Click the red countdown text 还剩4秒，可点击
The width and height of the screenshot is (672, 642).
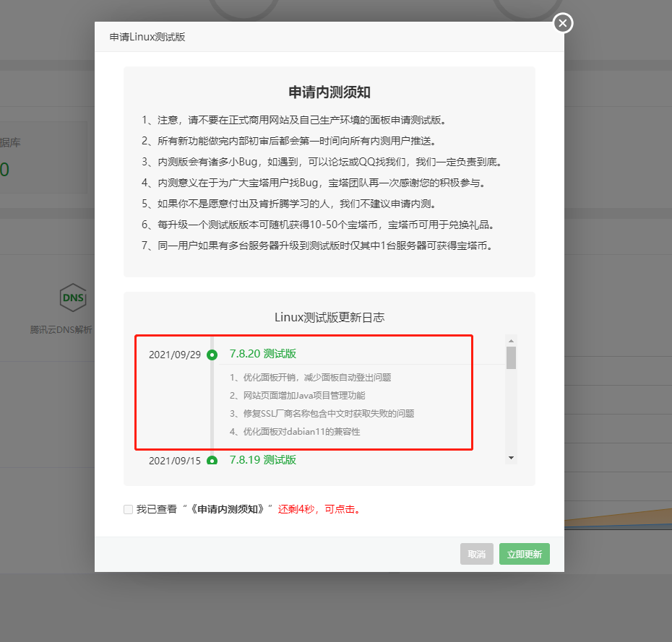coord(319,509)
